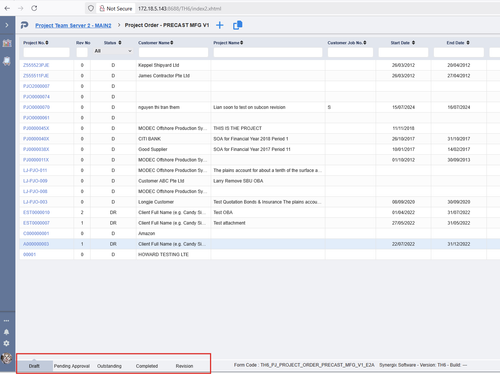Open notifications bell in sidebar
Screen dimensions: 500x374
coord(6,332)
